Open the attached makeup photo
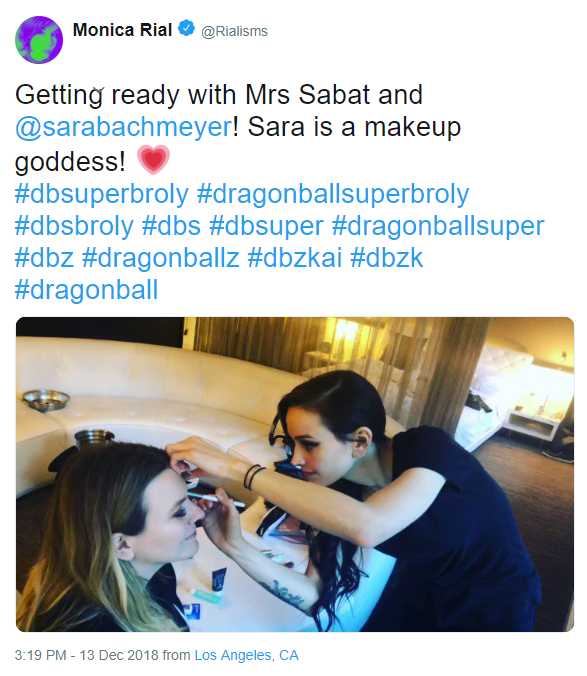Screen dimensions: 587x676 pyautogui.click(x=295, y=474)
